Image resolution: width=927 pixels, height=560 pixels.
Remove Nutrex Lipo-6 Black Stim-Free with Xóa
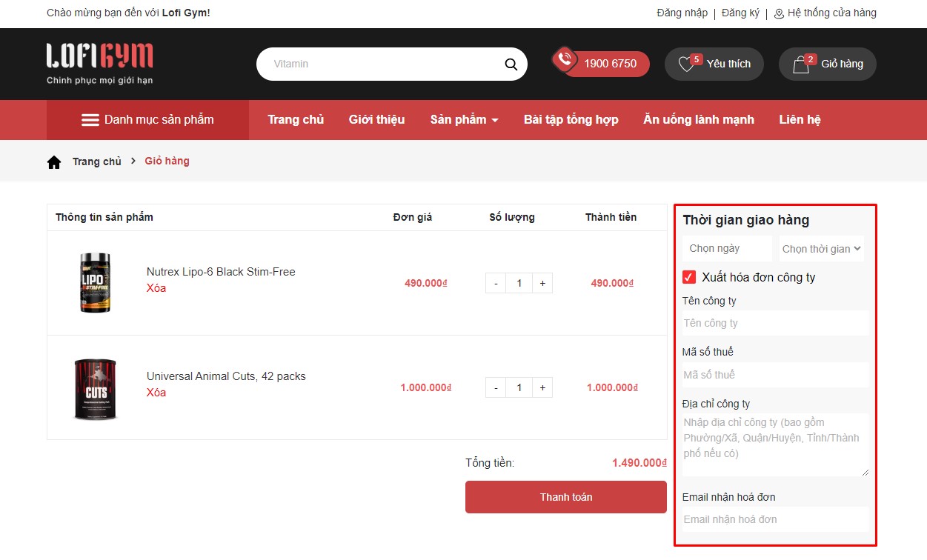(x=156, y=288)
